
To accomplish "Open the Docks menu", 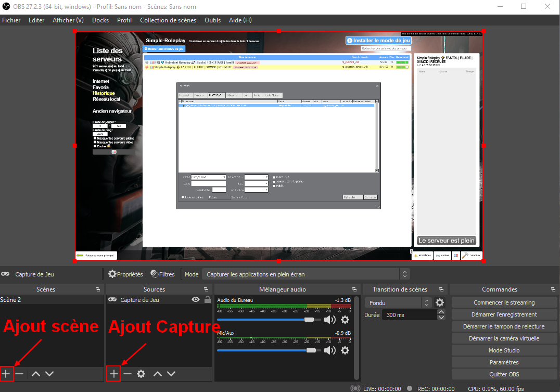I will pos(100,20).
